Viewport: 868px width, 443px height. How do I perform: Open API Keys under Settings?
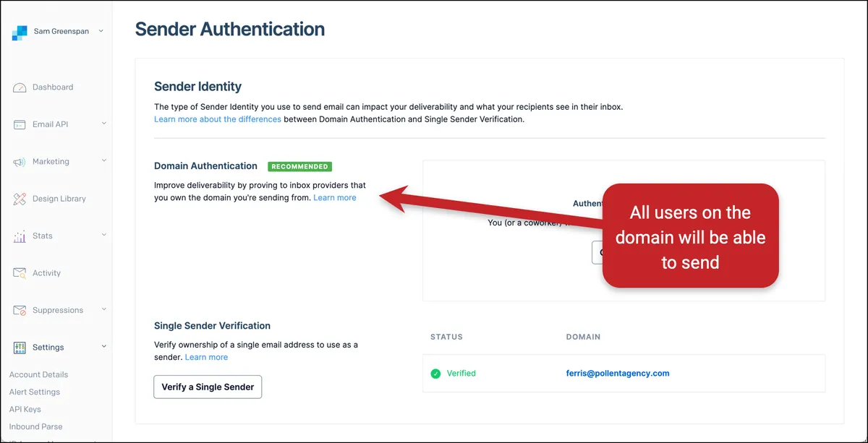tap(25, 409)
